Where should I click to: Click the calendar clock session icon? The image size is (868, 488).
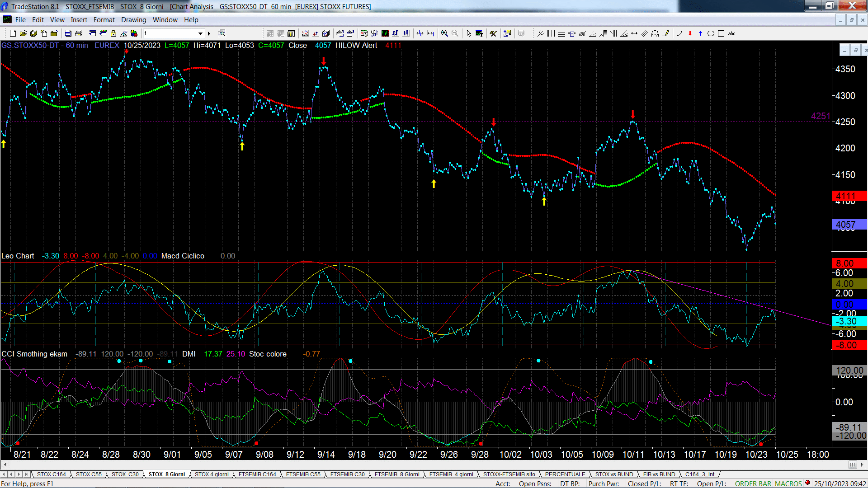[364, 33]
